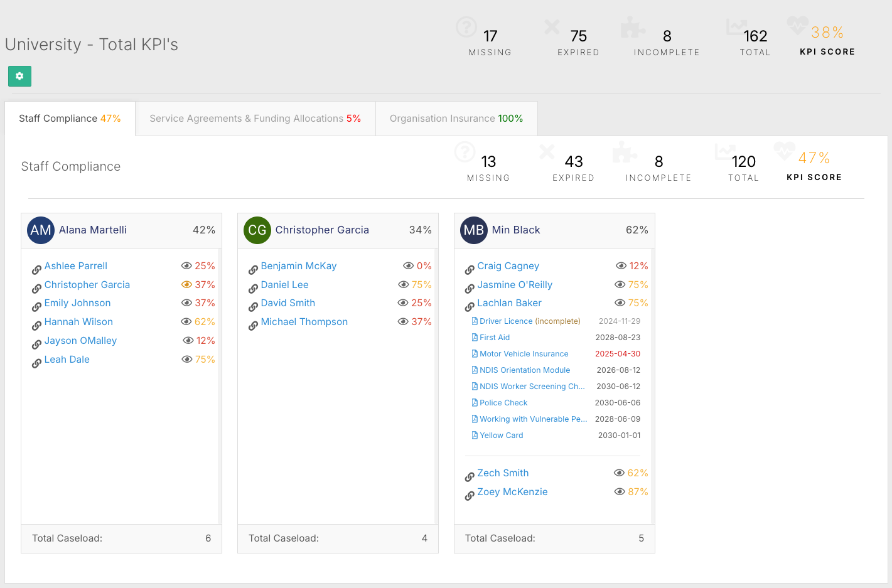Screen dimensions: 892x588
Task: Click link icon beside Zoey McKenzie
Action: (470, 495)
